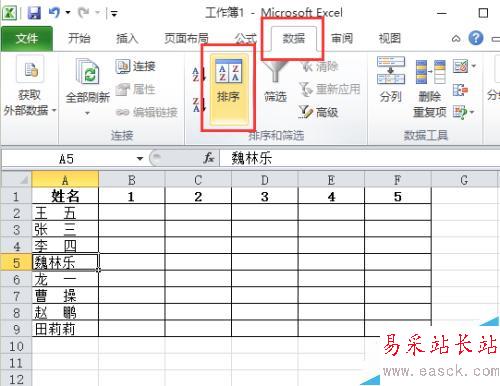
Task: Click the 属性 properties button
Action: [x=136, y=89]
